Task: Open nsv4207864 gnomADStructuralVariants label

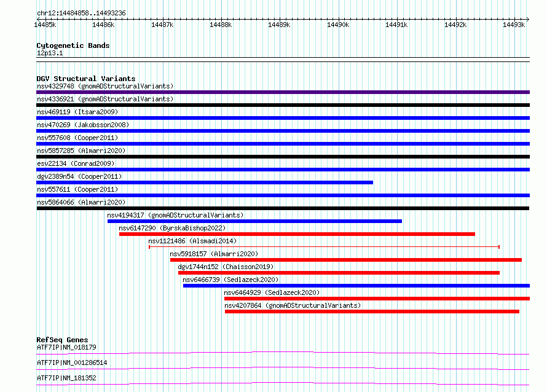Action: (293, 305)
